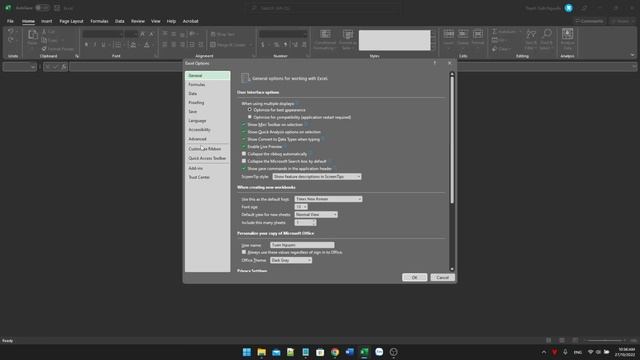Open File Explorer from the taskbar
This screenshot has height=360, width=640.
point(262,352)
